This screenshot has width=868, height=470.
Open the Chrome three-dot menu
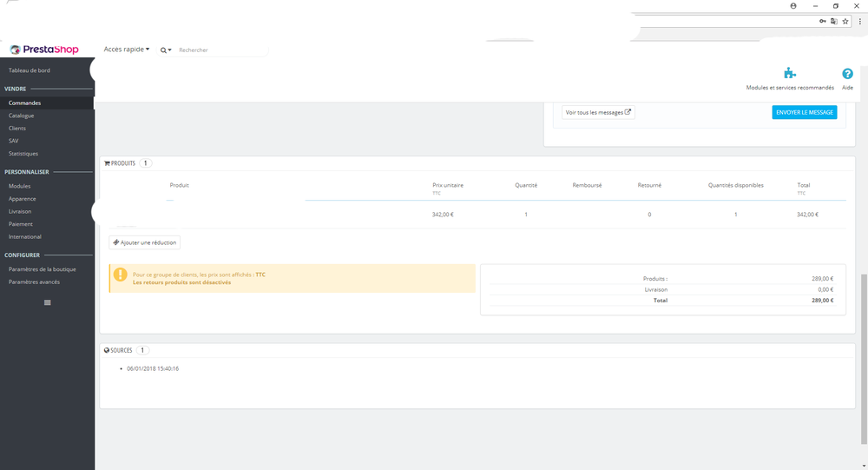point(859,21)
